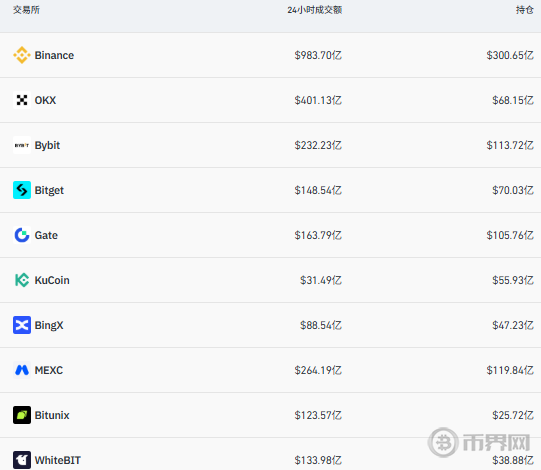Click the 交易所 column header
The height and width of the screenshot is (470, 541).
pos(26,10)
